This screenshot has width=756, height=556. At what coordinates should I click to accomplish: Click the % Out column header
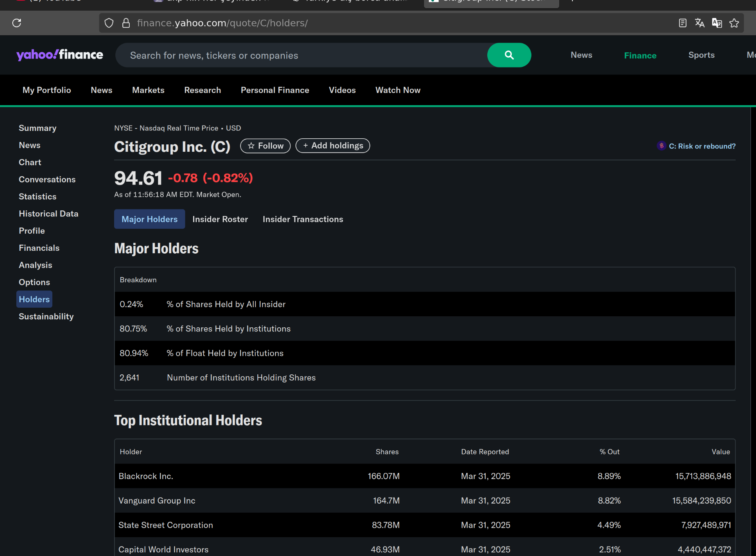(x=610, y=452)
